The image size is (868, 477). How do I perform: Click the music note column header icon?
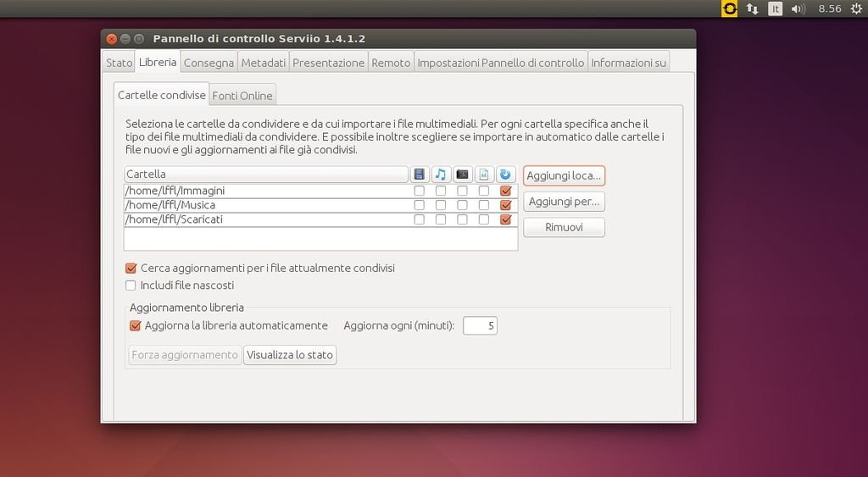coord(441,175)
